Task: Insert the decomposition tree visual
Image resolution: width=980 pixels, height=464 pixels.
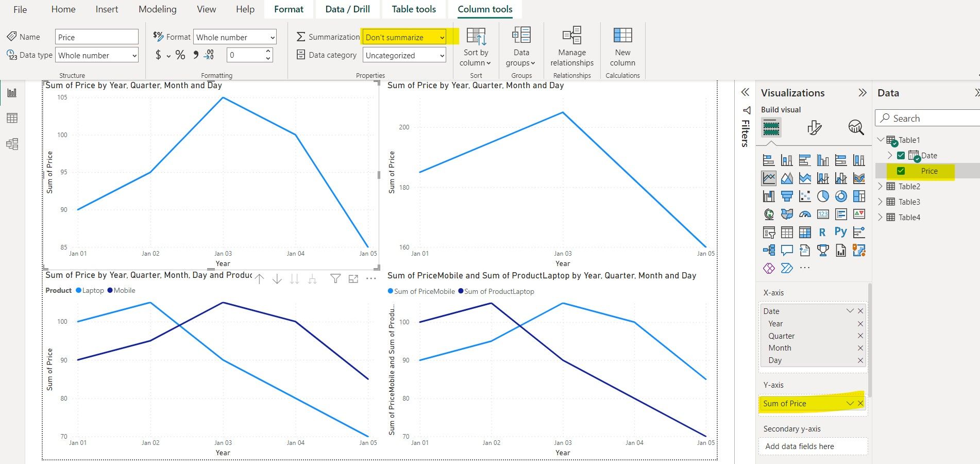Action: pyautogui.click(x=769, y=250)
